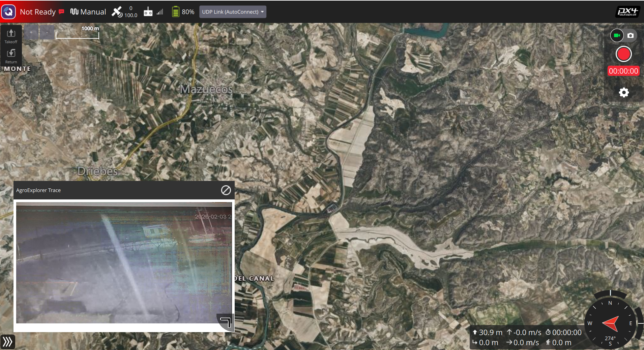Screen dimensions: 644x350
Task: Expand the bottom-left toolbar chevron
Action: pos(7,342)
